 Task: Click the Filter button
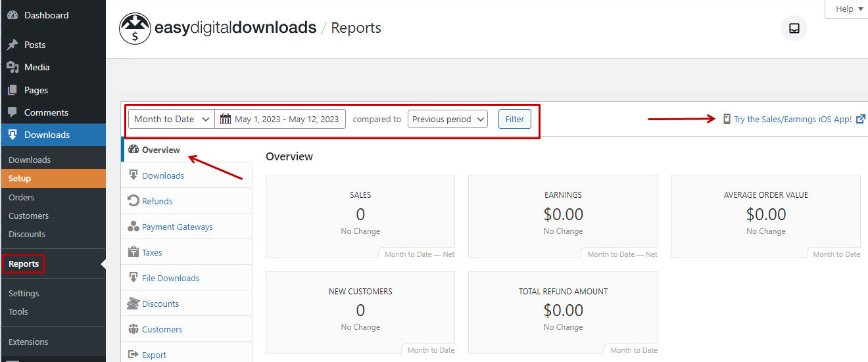tap(515, 119)
